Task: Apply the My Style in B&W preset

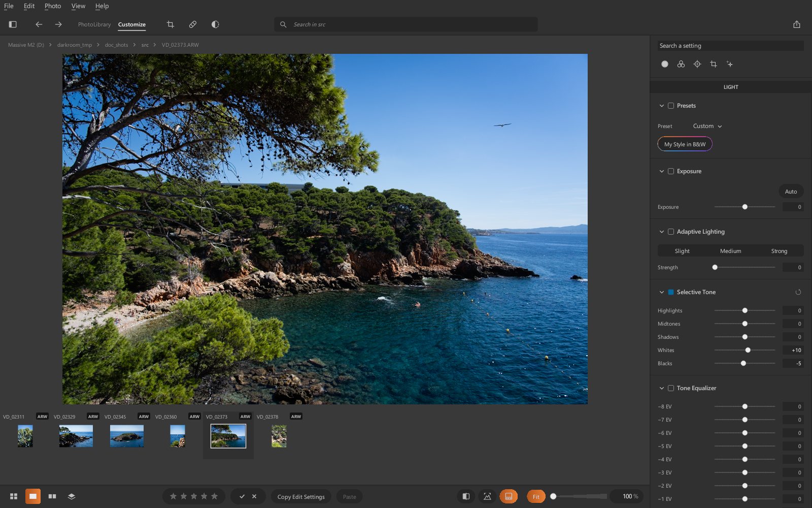Action: (x=685, y=144)
